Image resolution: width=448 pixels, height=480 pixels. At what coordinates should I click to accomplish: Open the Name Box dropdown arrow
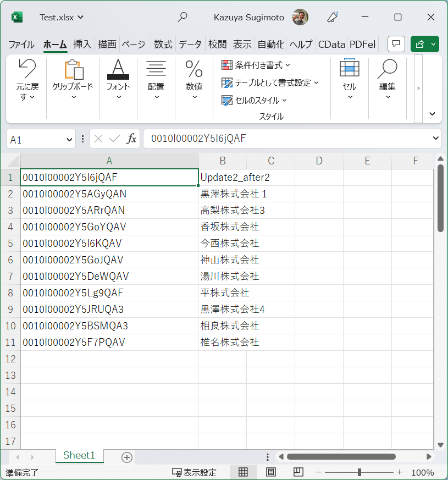tap(69, 140)
